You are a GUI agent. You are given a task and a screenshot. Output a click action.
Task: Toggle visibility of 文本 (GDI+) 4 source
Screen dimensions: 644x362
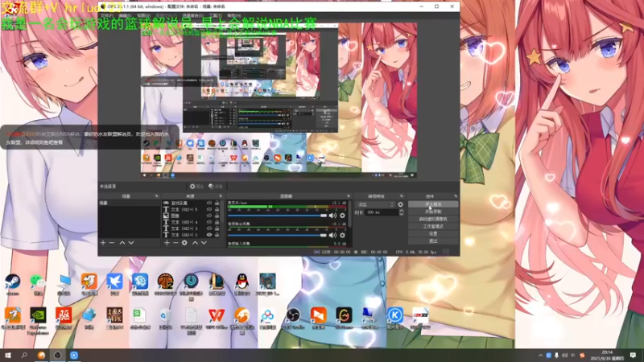209,222
